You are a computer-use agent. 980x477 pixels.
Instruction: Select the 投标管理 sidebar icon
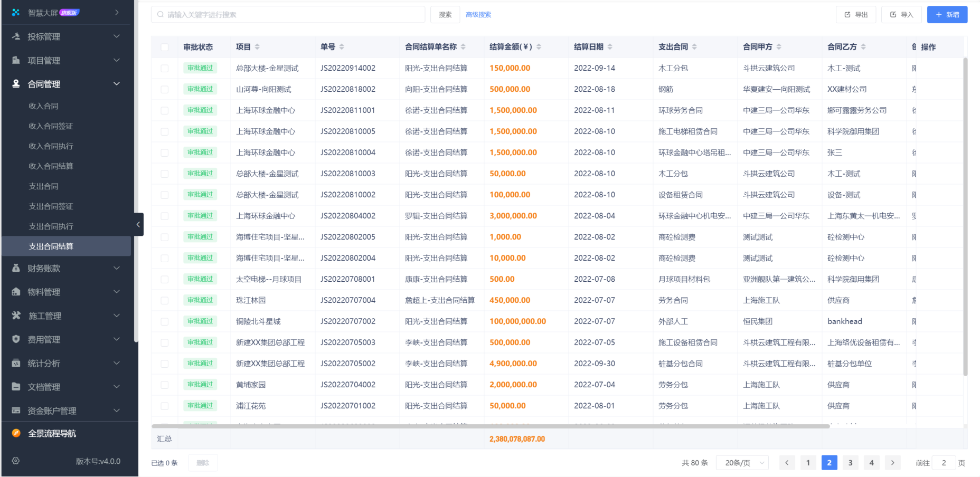click(16, 36)
